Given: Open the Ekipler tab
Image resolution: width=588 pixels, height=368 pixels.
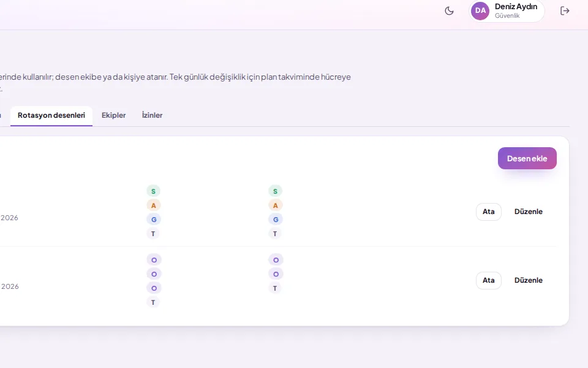Looking at the screenshot, I should coord(114,116).
